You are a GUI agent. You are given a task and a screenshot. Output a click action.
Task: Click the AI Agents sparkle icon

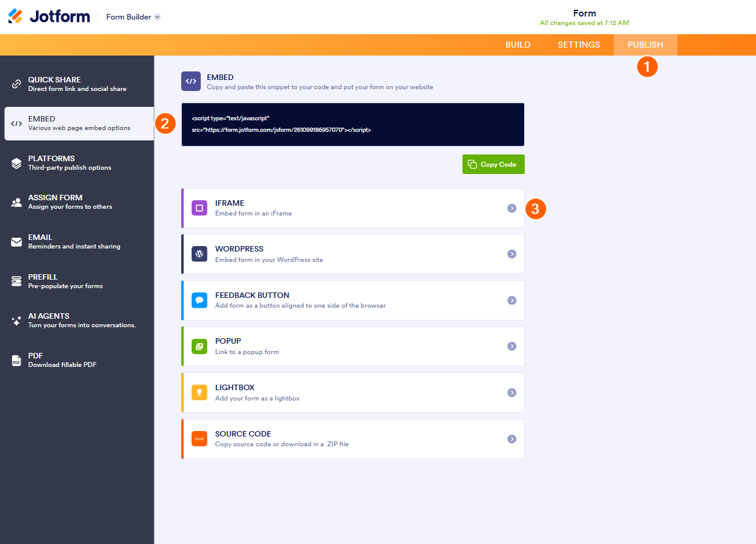pos(16,321)
